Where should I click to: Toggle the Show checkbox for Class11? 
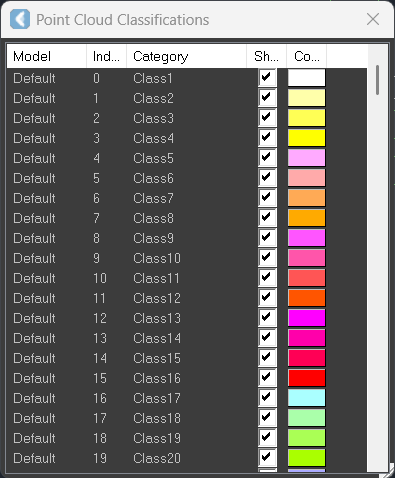click(267, 278)
